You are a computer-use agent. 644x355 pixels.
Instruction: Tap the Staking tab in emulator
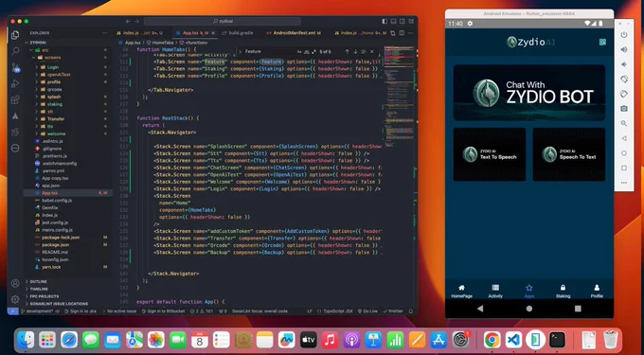tap(563, 292)
